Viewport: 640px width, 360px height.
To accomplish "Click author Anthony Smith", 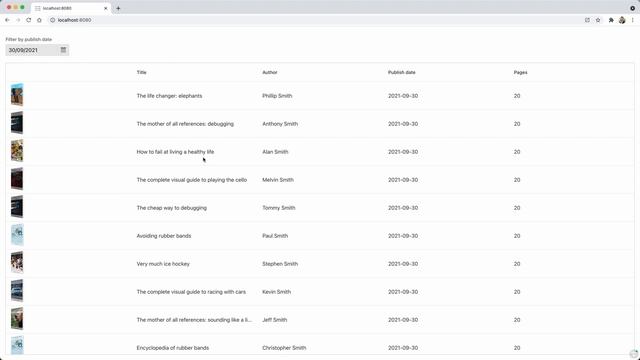I will click(280, 124).
